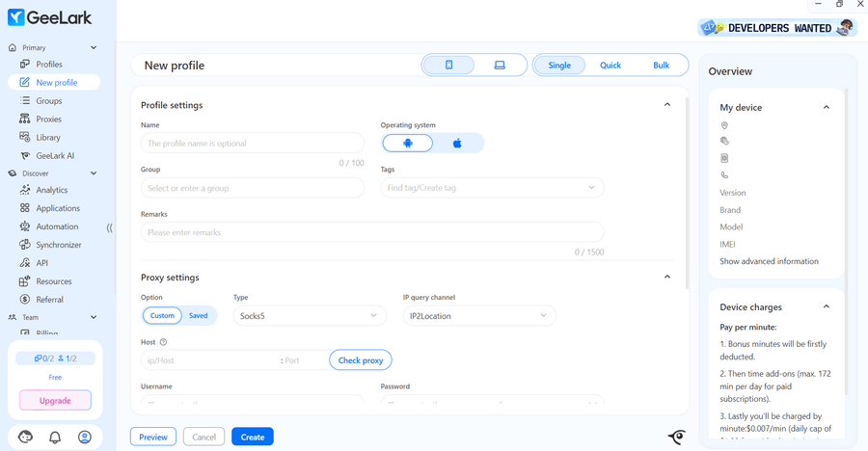This screenshot has width=868, height=451.
Task: Click the blue Create button
Action: pos(253,437)
